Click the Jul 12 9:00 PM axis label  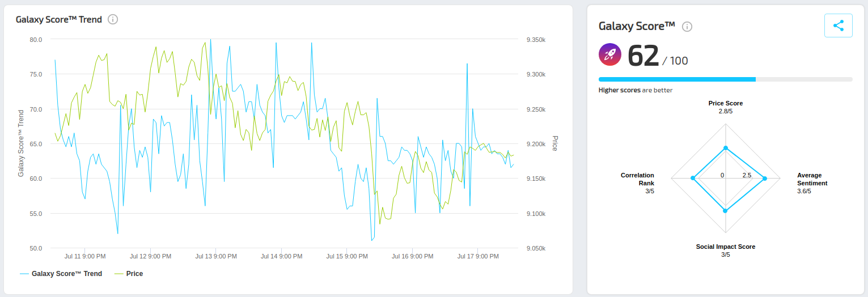tap(150, 256)
